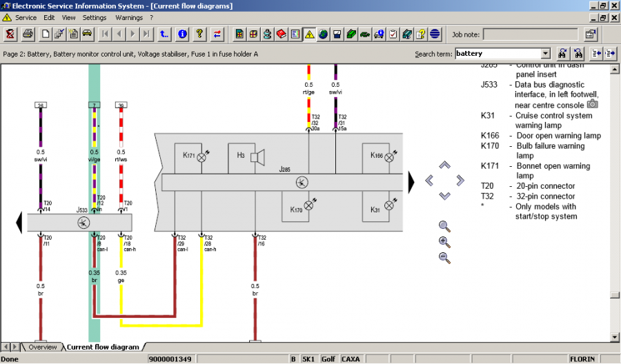Screen dimensions: 621x364
Task: Click the Job note input field
Action: pyautogui.click(x=530, y=34)
